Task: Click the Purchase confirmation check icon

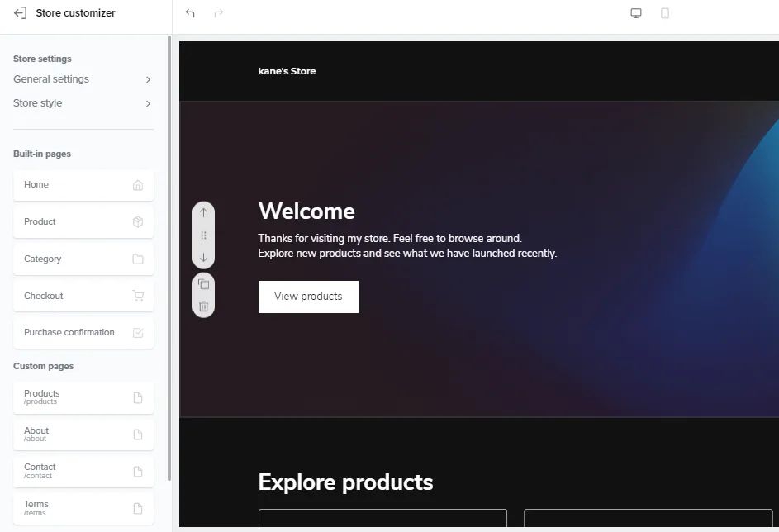Action: click(x=138, y=332)
